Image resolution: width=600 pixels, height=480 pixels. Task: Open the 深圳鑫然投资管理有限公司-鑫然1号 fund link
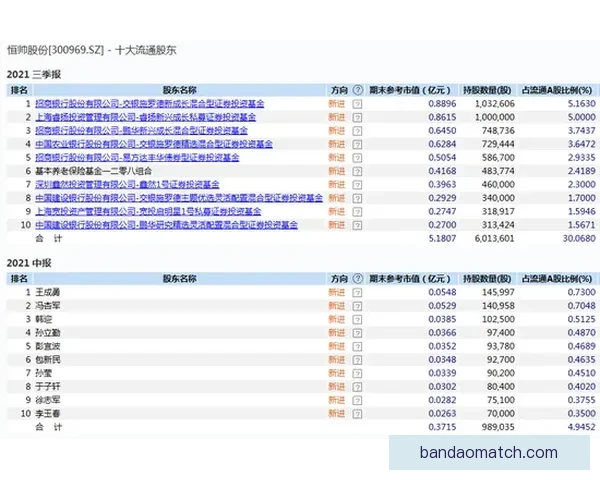coord(127,184)
